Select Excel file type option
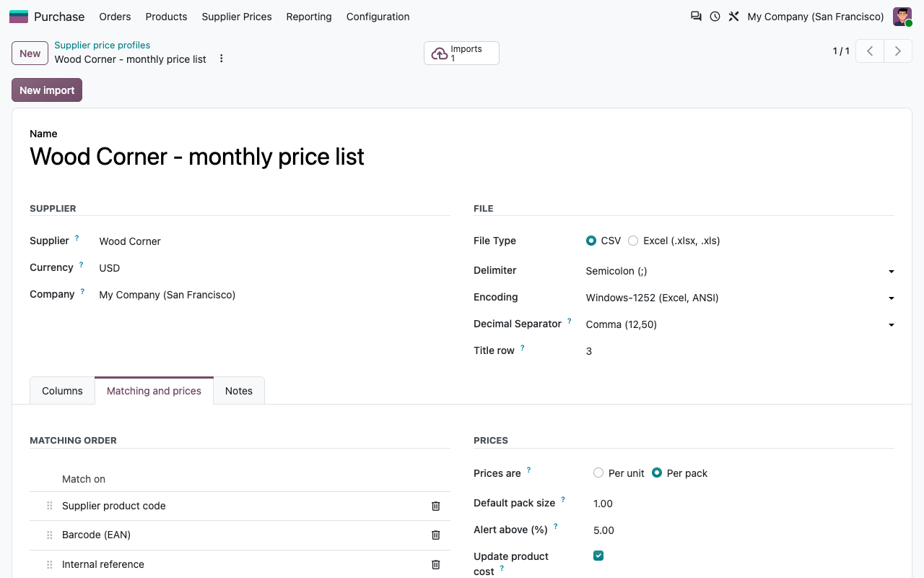Viewport: 924px width, 578px height. (x=633, y=241)
